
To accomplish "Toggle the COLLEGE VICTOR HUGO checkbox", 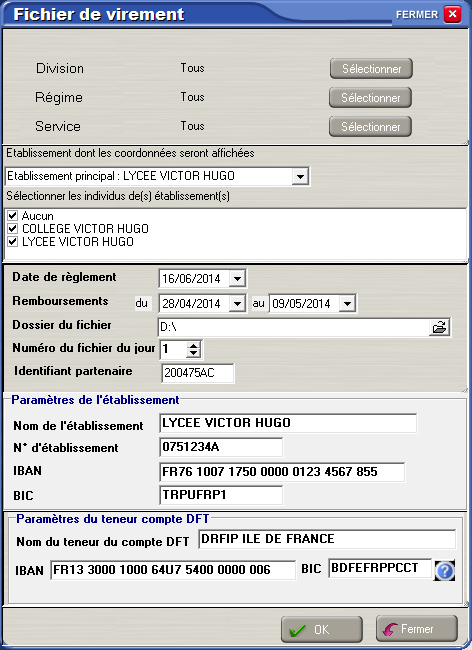I will tap(13, 228).
